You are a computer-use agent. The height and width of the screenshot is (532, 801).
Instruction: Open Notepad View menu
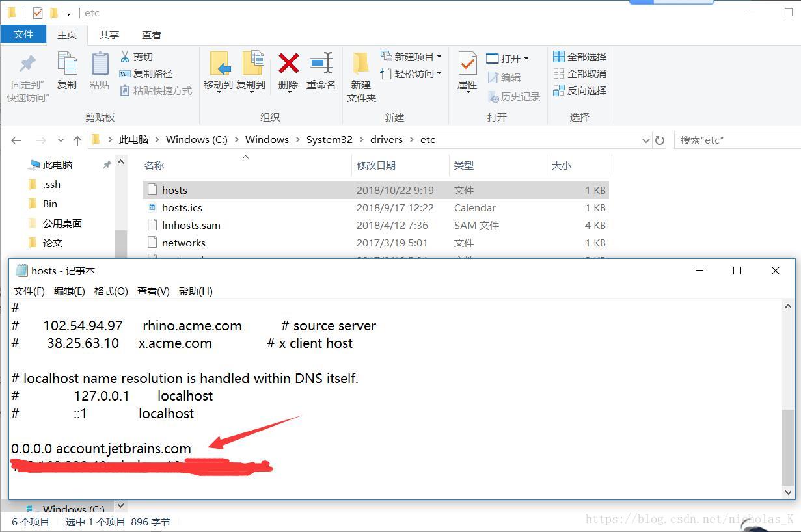[154, 291]
